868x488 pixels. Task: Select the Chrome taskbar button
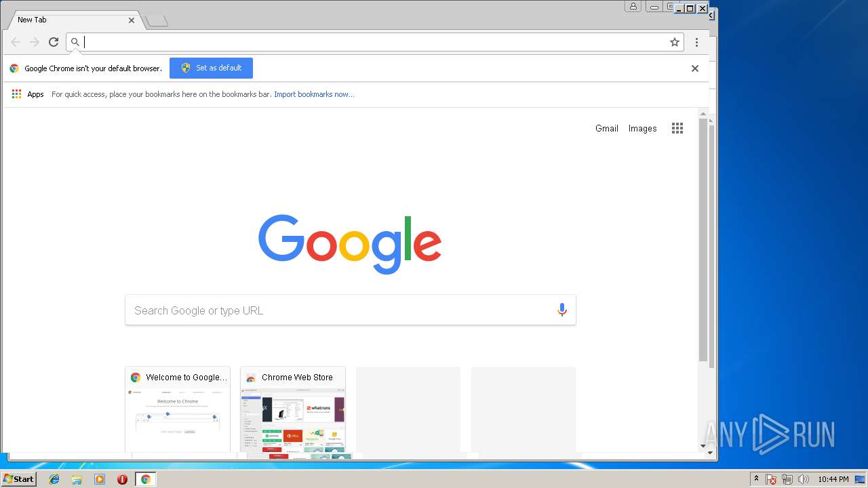(145, 479)
